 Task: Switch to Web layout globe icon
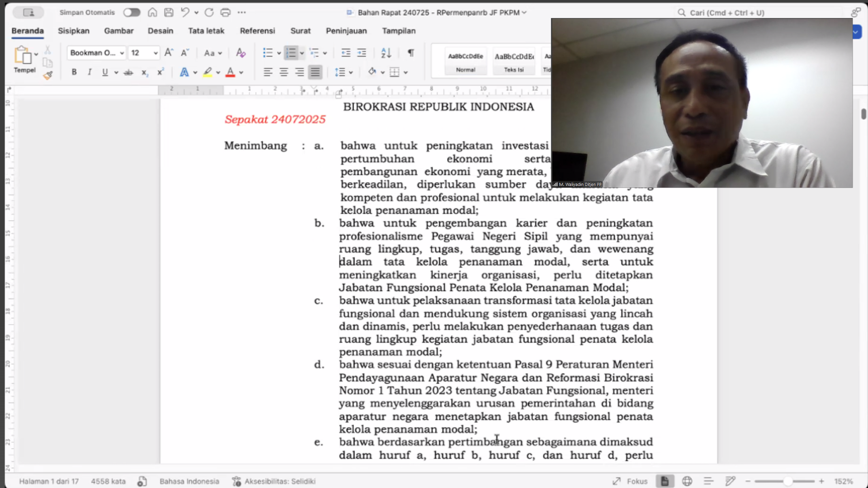click(687, 481)
